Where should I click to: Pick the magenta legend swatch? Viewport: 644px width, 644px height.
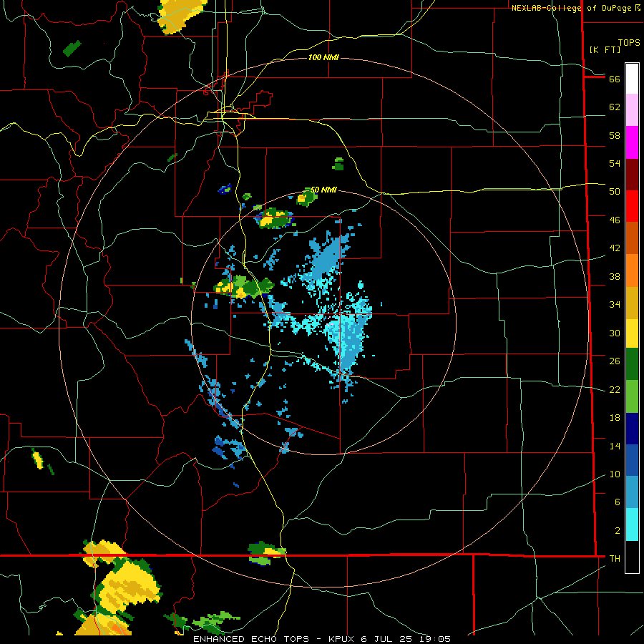tap(632, 142)
